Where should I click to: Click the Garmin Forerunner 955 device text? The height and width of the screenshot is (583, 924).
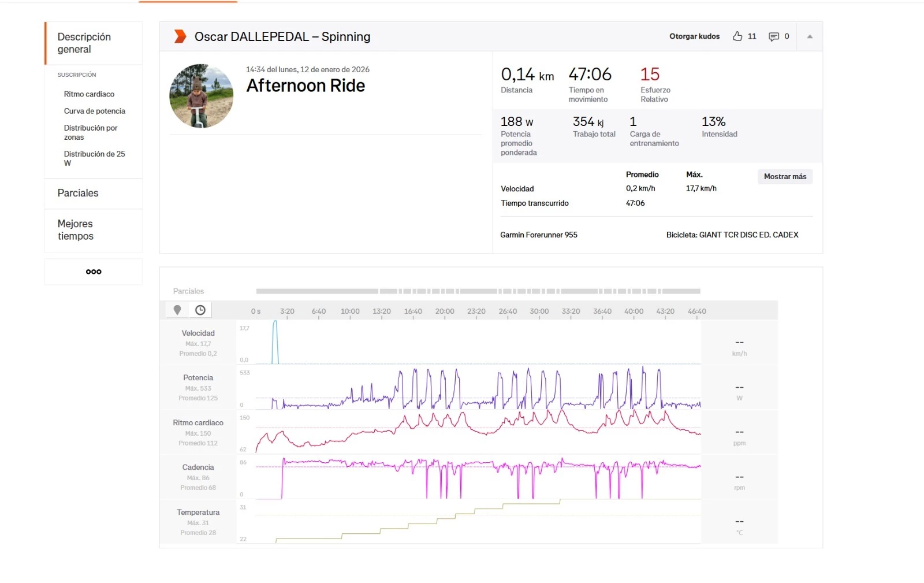539,235
